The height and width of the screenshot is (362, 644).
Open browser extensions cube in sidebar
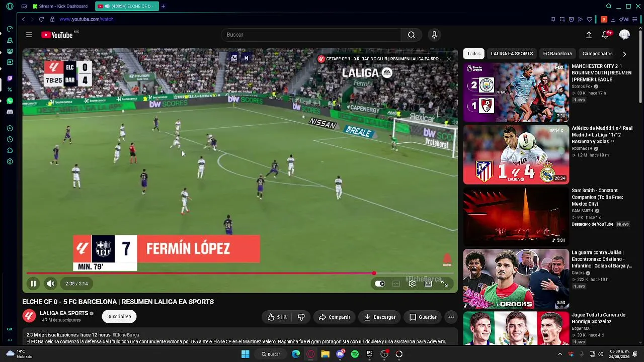click(10, 150)
